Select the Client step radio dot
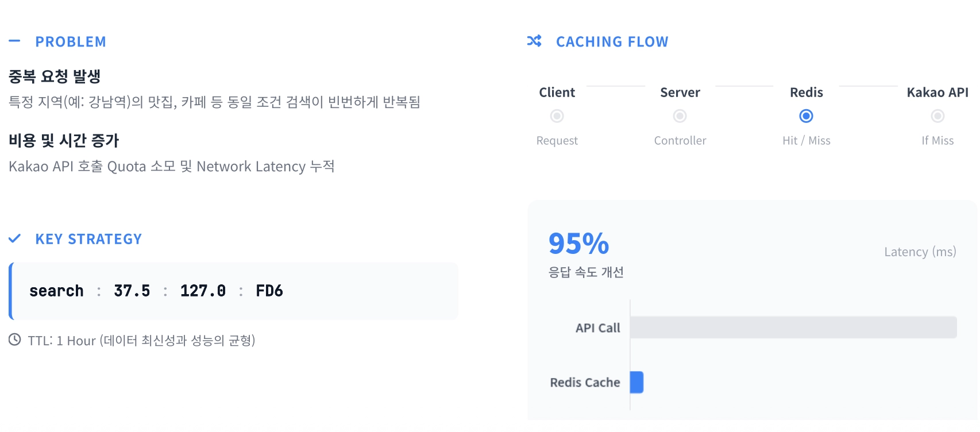The width and height of the screenshot is (980, 432). pos(557,116)
